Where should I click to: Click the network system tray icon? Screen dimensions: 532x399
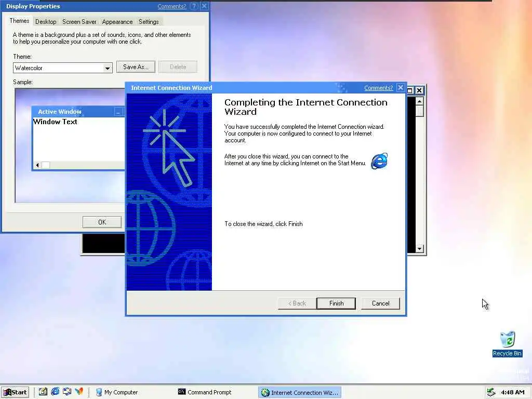click(490, 392)
